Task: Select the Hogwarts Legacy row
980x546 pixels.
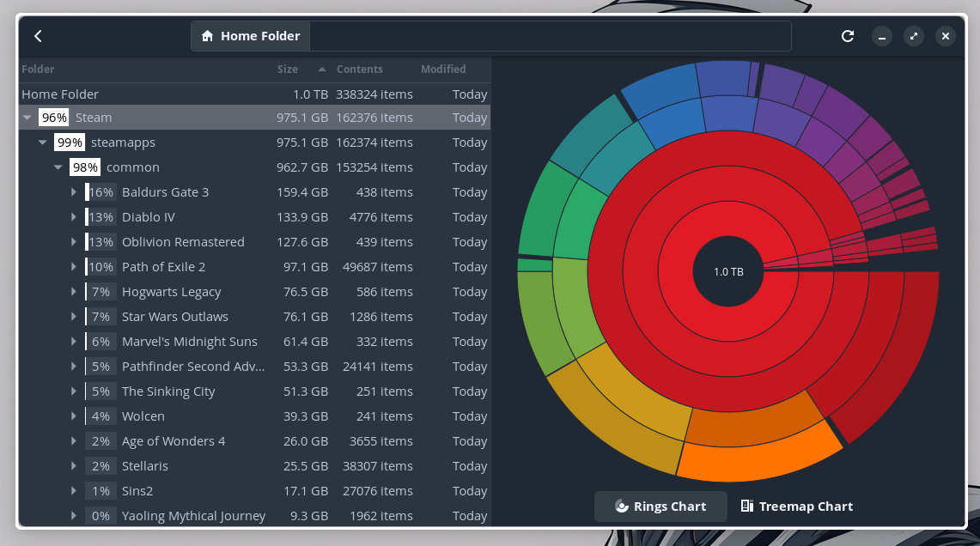Action: click(254, 292)
